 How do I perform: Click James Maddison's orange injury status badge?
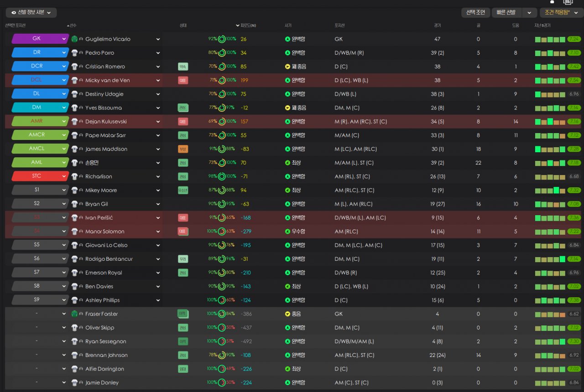(x=183, y=149)
